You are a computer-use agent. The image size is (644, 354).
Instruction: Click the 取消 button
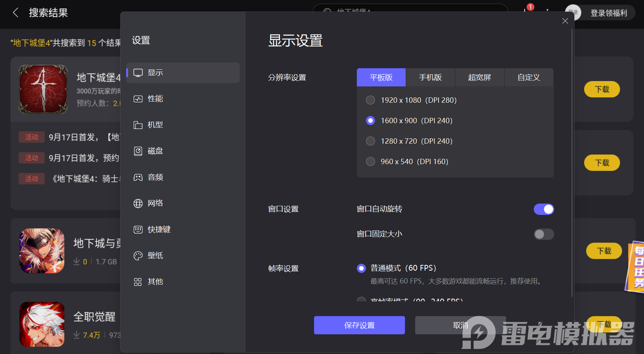point(460,325)
